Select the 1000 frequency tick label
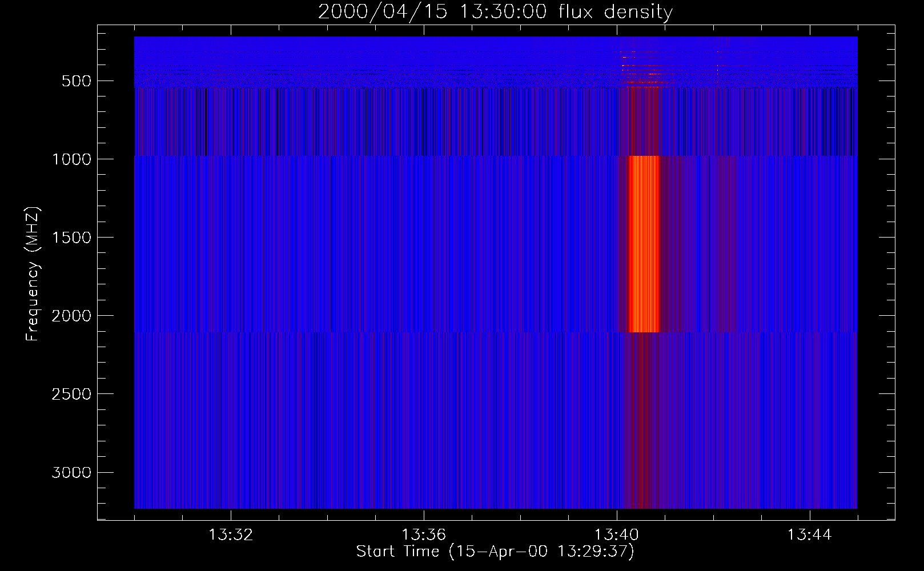The image size is (924, 571). 71,159
